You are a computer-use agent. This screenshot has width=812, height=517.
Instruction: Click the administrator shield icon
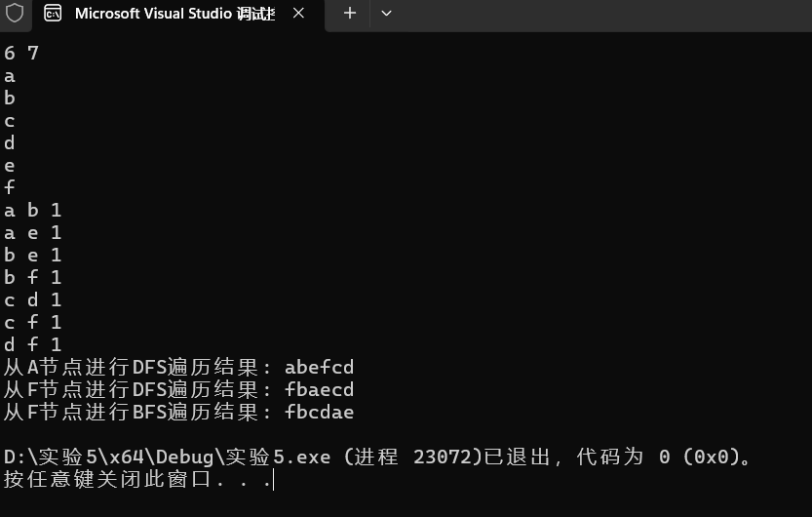click(x=15, y=13)
